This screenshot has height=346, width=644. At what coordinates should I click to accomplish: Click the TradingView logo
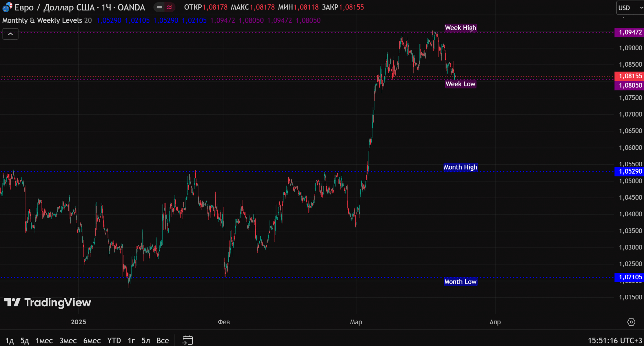click(x=47, y=303)
